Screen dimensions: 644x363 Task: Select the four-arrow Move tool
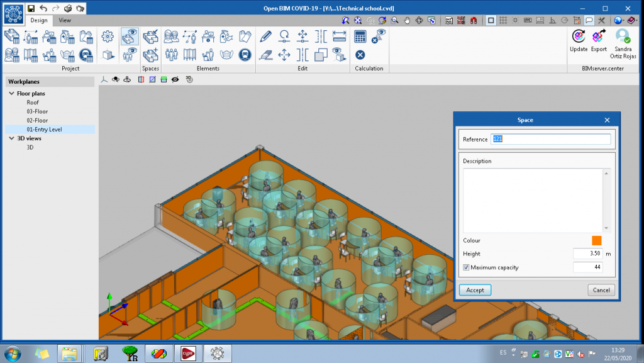click(284, 55)
